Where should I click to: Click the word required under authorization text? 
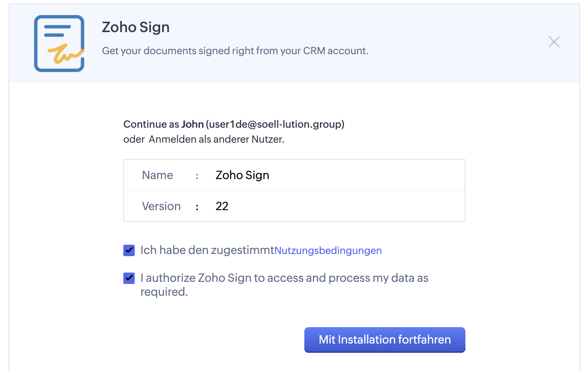click(x=164, y=292)
